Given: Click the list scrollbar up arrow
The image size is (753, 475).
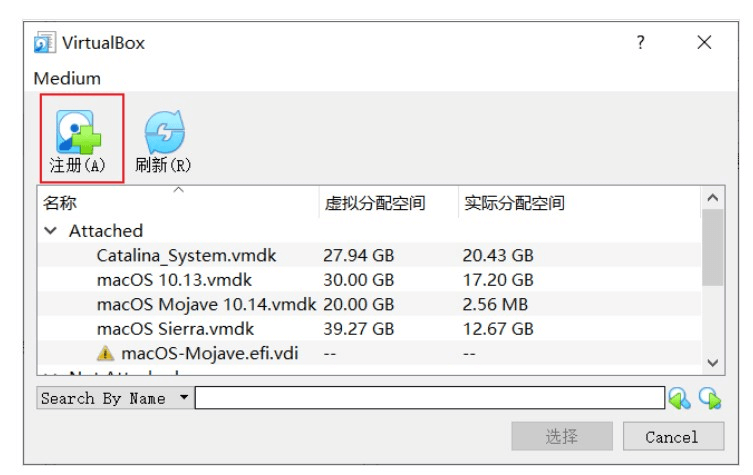Looking at the screenshot, I should tap(713, 197).
